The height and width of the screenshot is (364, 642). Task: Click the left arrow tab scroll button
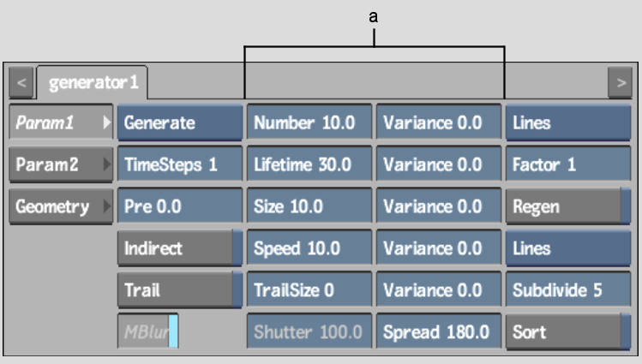21,84
